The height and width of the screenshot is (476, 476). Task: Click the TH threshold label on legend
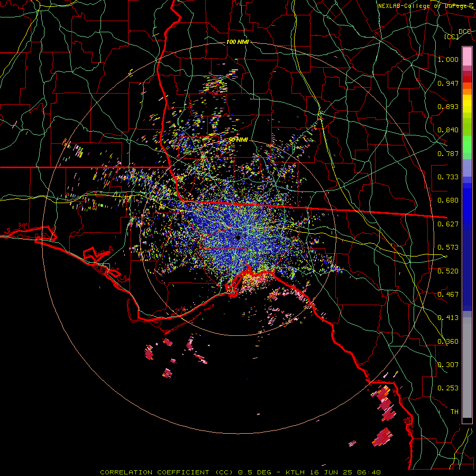tap(454, 412)
